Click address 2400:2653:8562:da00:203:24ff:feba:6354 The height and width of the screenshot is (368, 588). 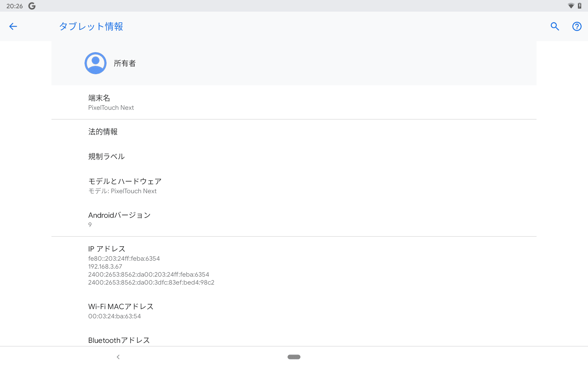click(149, 274)
